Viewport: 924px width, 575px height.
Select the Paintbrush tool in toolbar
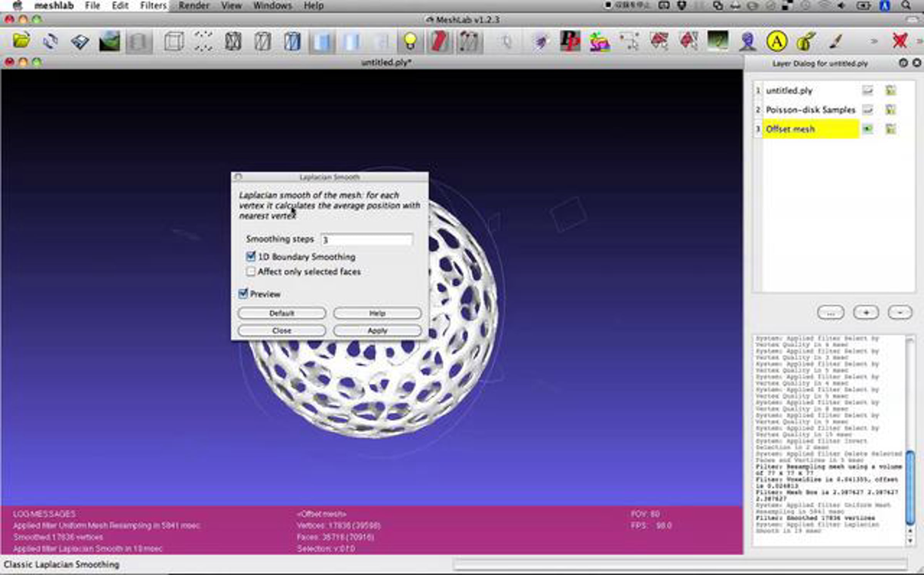(835, 41)
